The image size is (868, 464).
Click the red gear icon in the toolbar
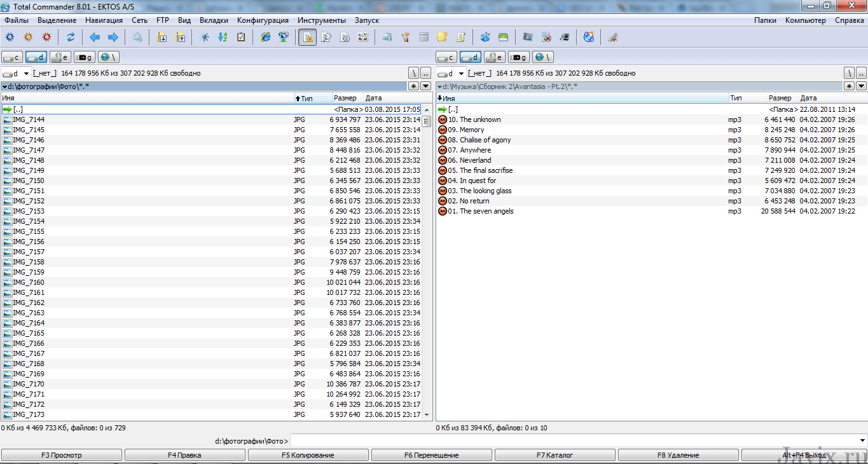[x=46, y=37]
